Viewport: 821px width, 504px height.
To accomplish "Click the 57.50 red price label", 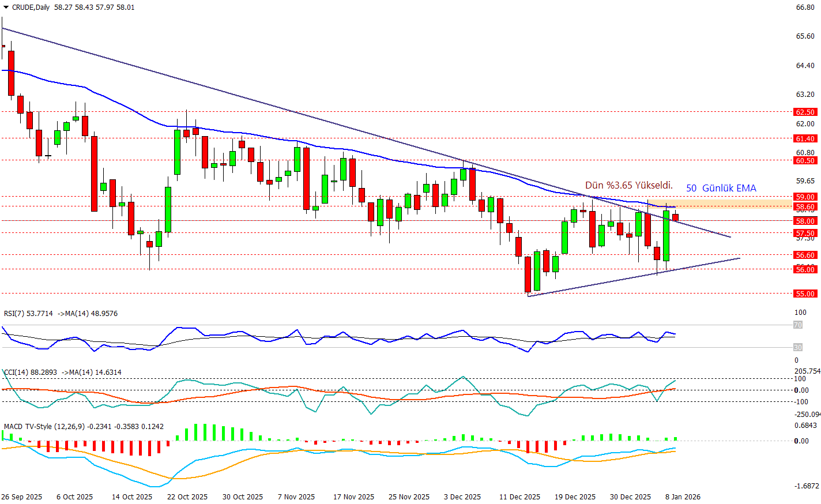I will click(805, 234).
